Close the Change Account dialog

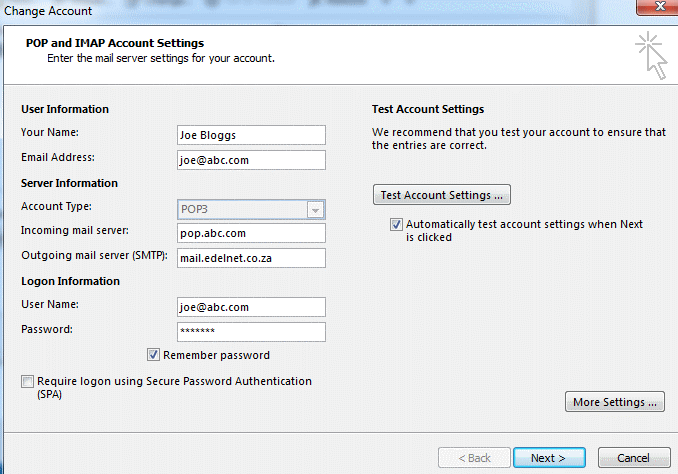pos(658,7)
